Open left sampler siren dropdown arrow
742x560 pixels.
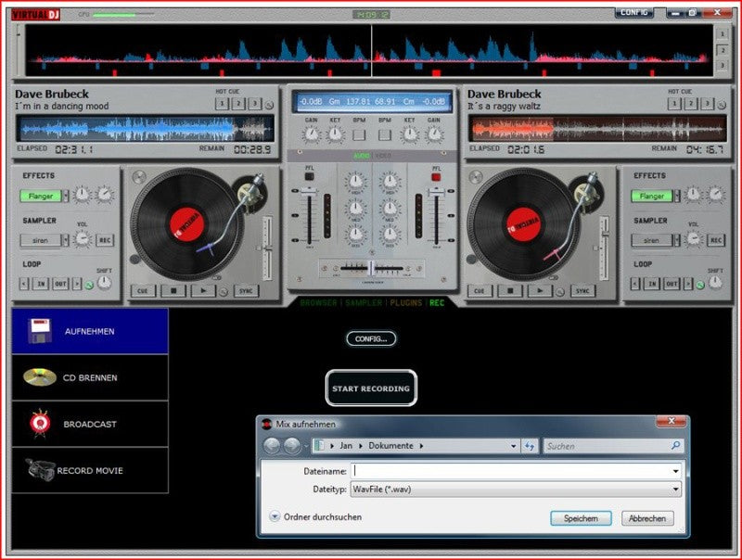[x=66, y=240]
